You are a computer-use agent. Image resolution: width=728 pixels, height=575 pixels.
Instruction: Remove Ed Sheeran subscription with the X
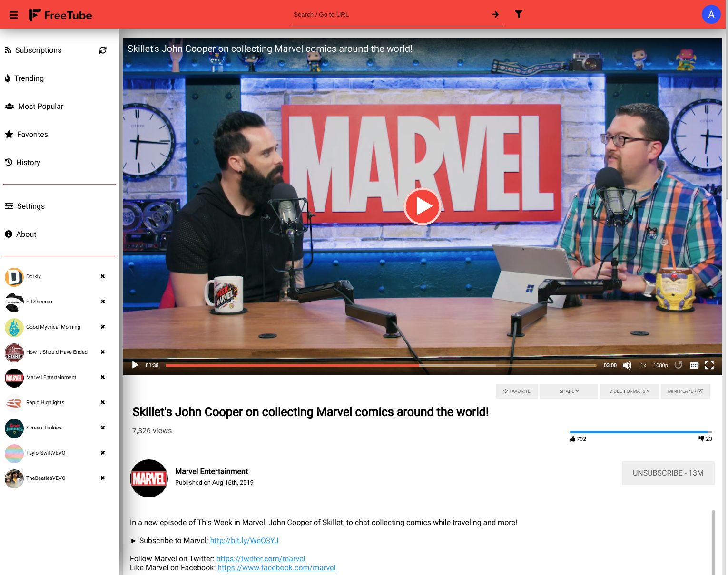pos(103,302)
